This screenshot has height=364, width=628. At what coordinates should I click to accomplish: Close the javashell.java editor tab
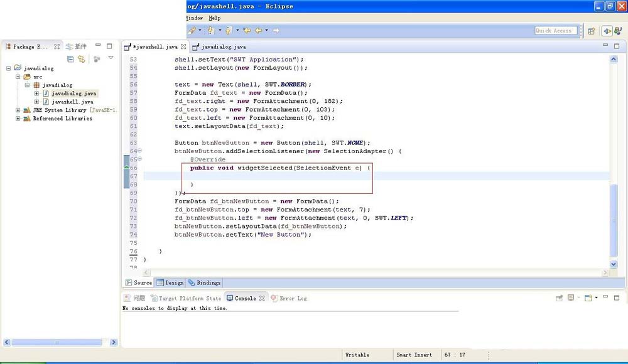pyautogui.click(x=183, y=46)
